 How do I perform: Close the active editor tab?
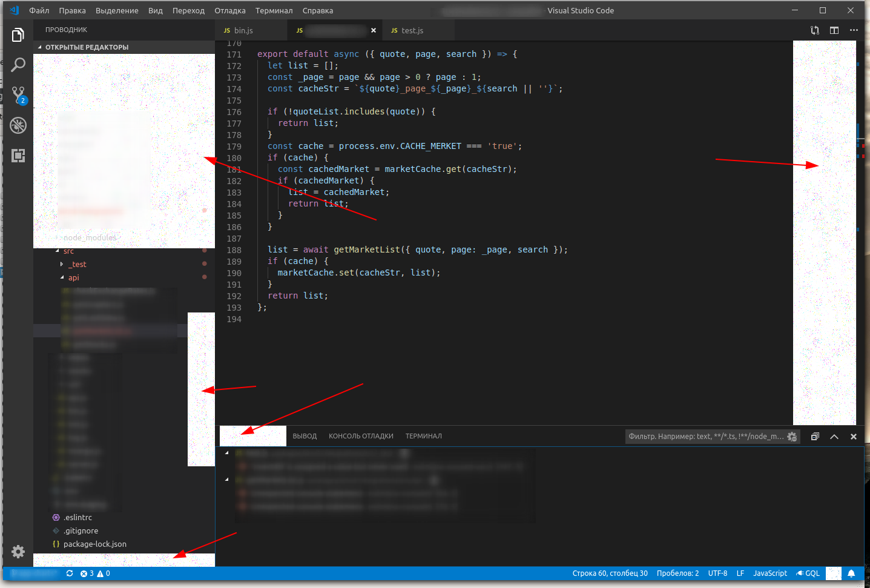coord(374,30)
